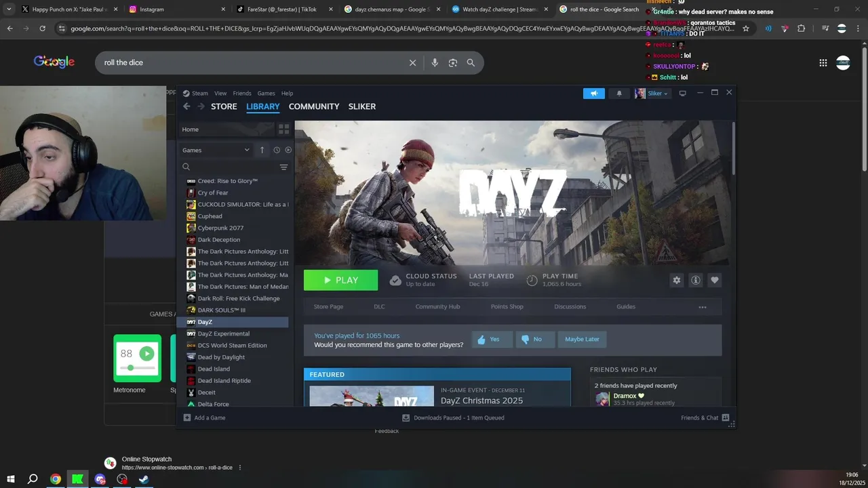
Task: Open DayZ Community Hub link
Action: point(437,307)
